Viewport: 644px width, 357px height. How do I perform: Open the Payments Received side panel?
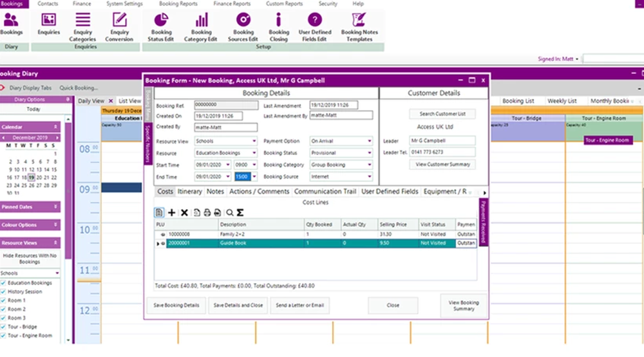point(484,221)
